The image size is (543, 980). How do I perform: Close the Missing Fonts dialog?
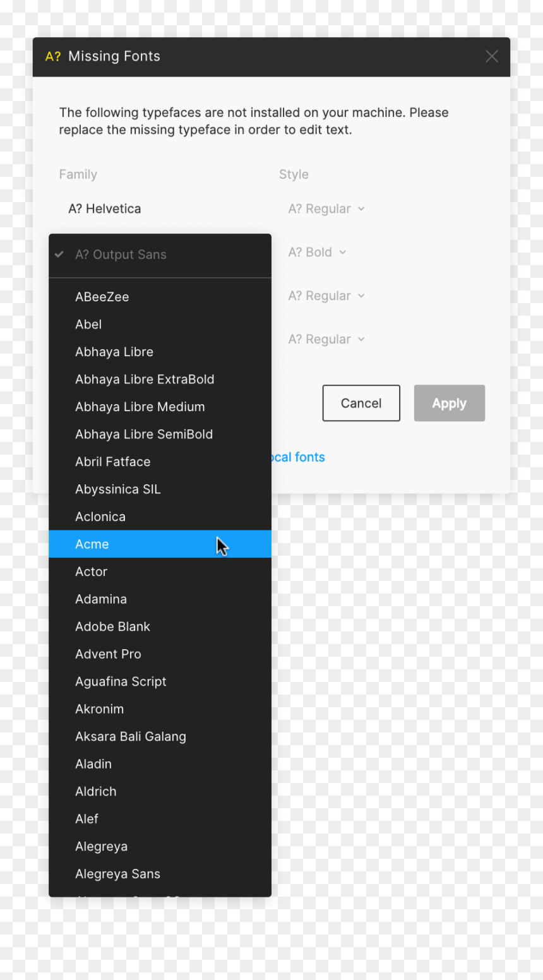tap(492, 57)
